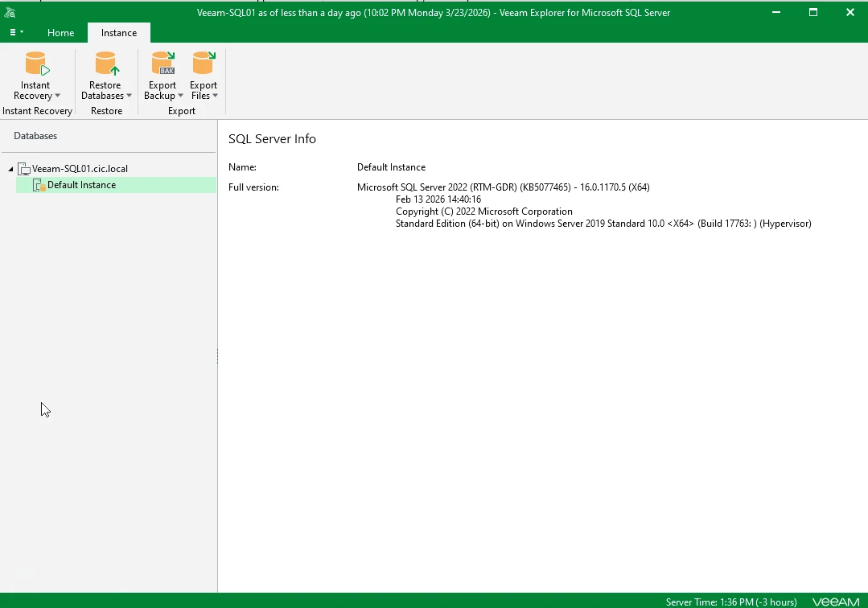Close the Veeam Explorer window

tap(850, 12)
